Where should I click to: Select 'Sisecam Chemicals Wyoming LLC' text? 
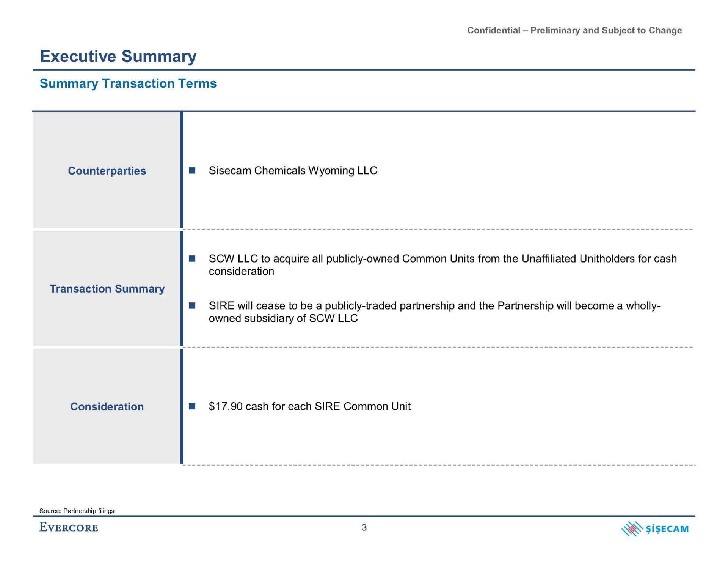tap(293, 171)
